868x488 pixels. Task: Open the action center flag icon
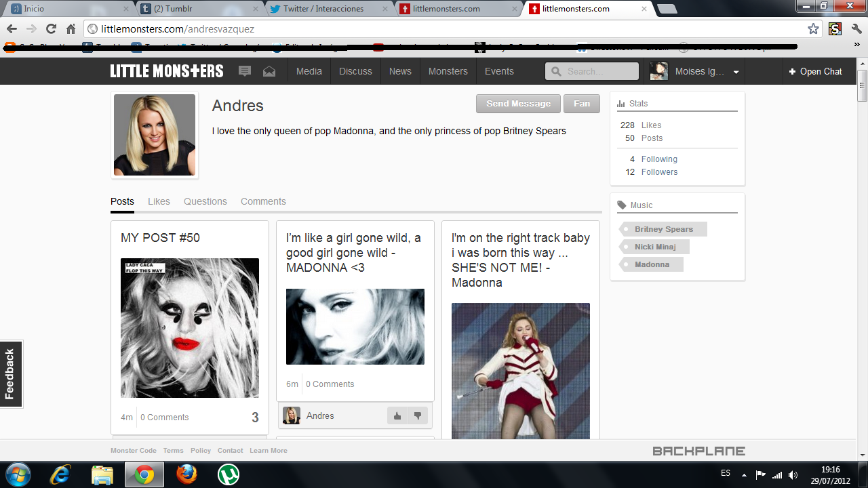tap(760, 474)
